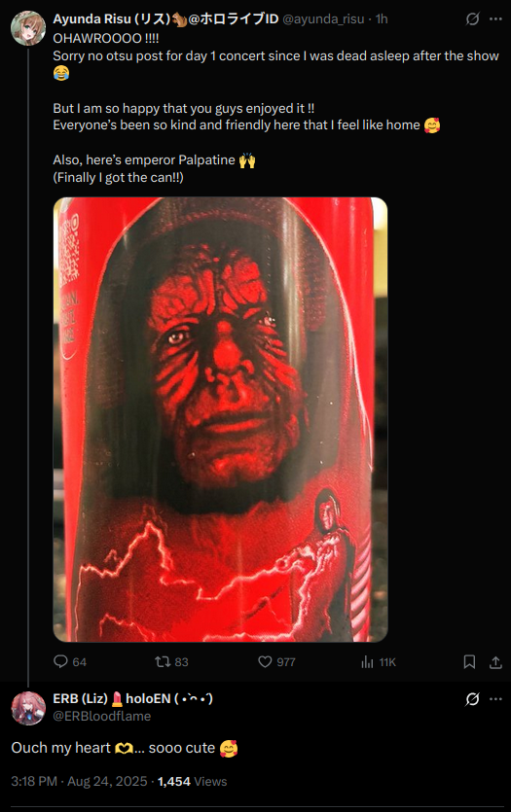Click the retweet icon with 83 reposts
511x812 pixels.
(x=163, y=661)
